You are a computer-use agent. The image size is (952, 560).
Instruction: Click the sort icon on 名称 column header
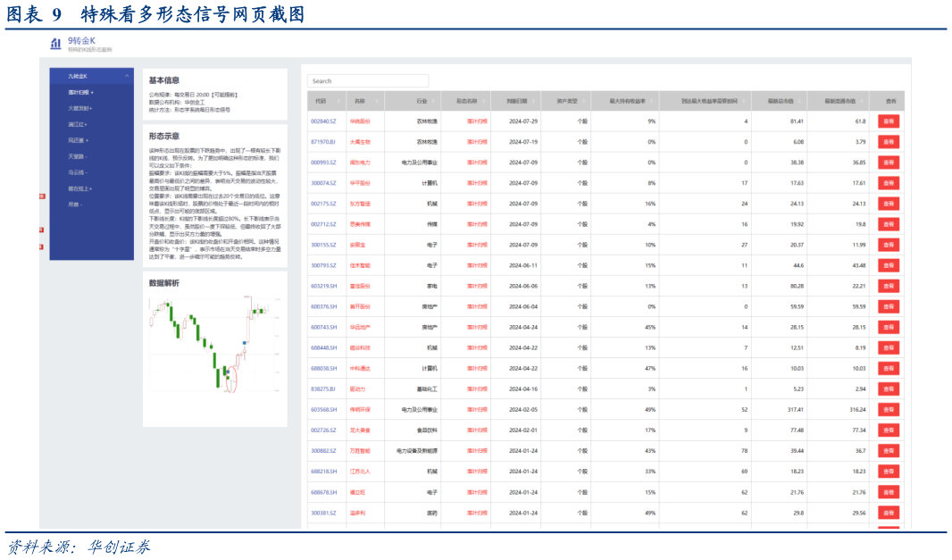[378, 101]
